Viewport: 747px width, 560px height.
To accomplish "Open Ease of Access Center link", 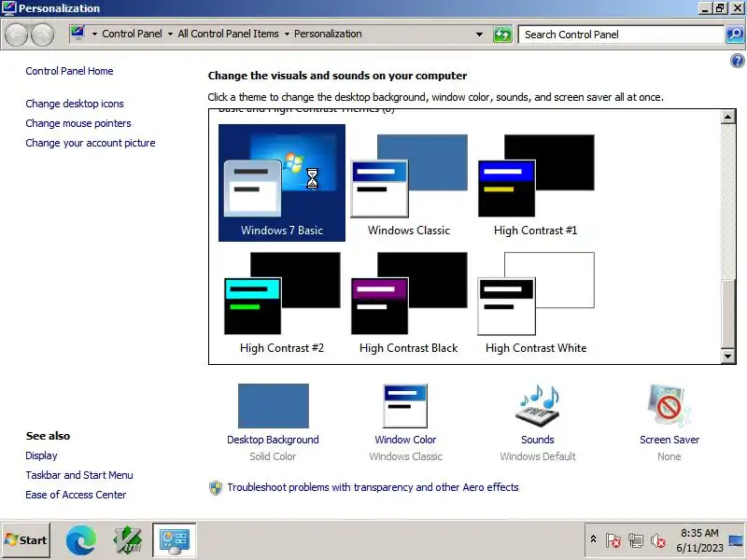I will (x=77, y=495).
